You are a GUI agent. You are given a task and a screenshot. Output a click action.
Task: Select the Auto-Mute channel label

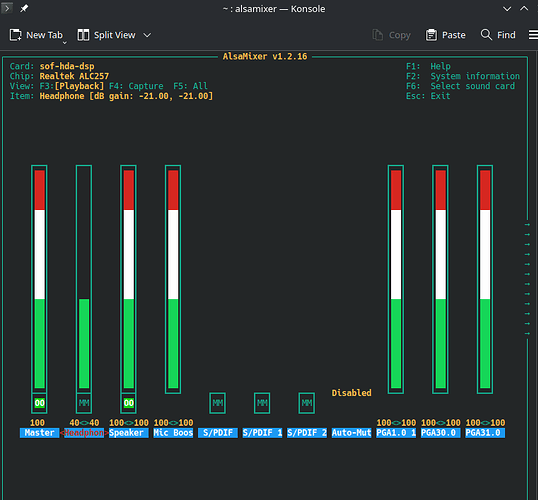coord(351,433)
